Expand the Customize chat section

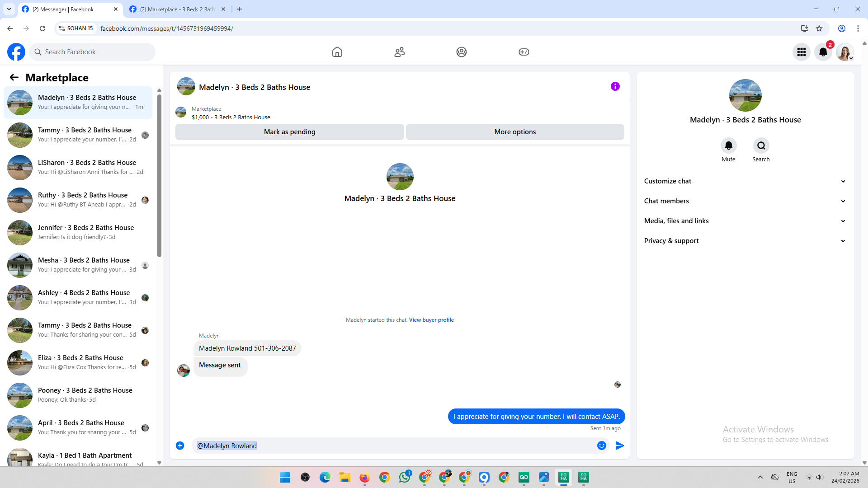(x=745, y=181)
